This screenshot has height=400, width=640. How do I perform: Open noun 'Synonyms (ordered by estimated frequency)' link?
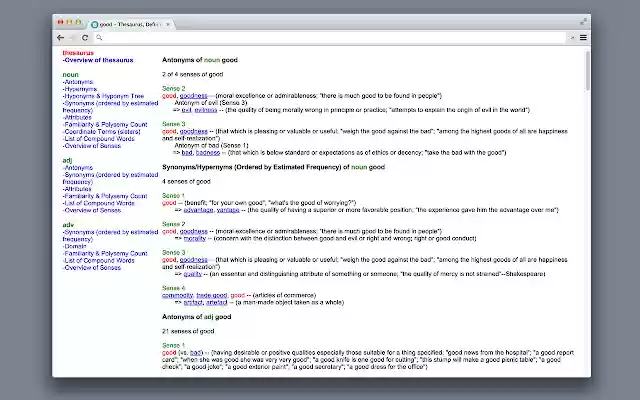[110, 107]
